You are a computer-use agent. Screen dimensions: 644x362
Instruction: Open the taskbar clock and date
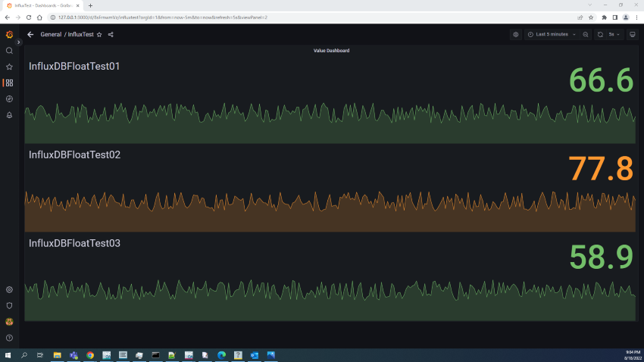click(633, 355)
